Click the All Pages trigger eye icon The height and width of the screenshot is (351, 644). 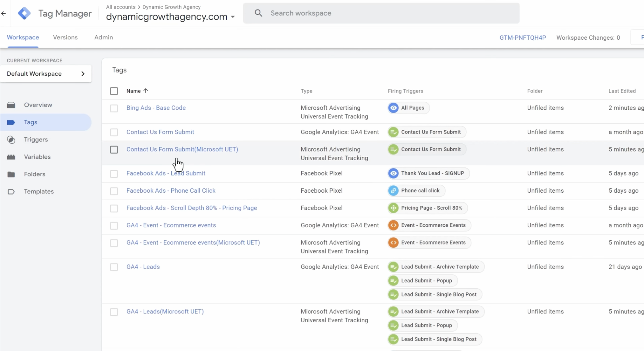[393, 108]
